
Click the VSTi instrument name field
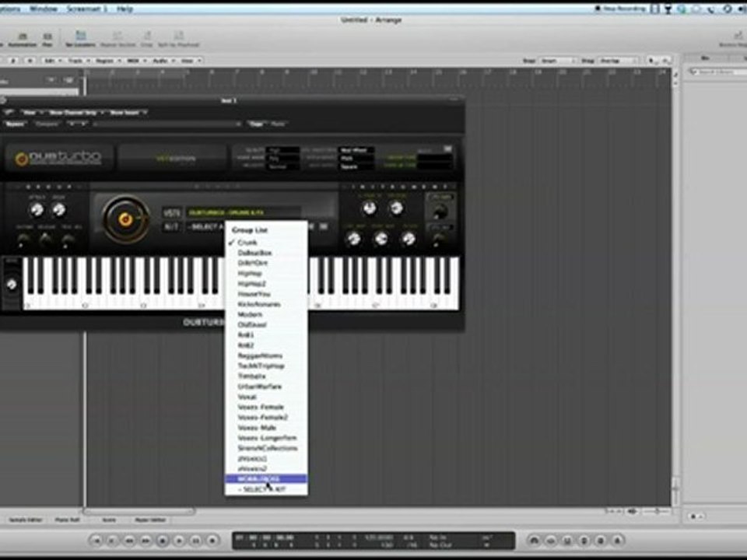pyautogui.click(x=244, y=212)
